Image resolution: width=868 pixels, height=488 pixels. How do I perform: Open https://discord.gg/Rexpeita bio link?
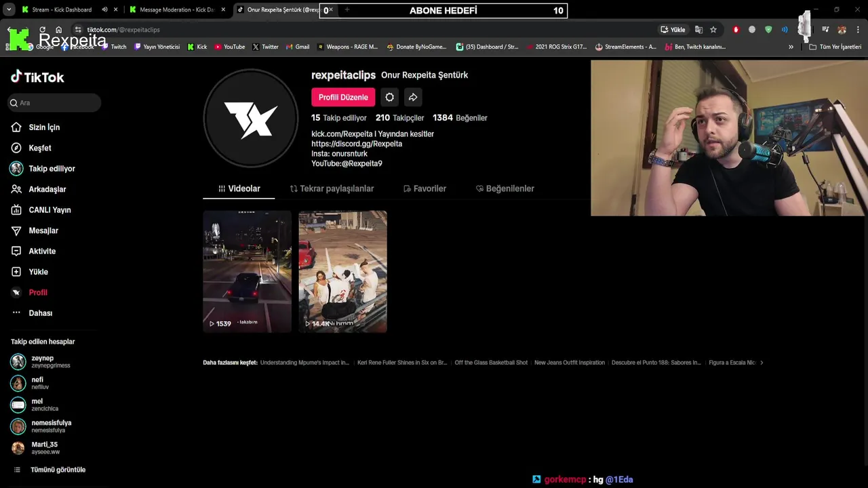[x=357, y=144]
